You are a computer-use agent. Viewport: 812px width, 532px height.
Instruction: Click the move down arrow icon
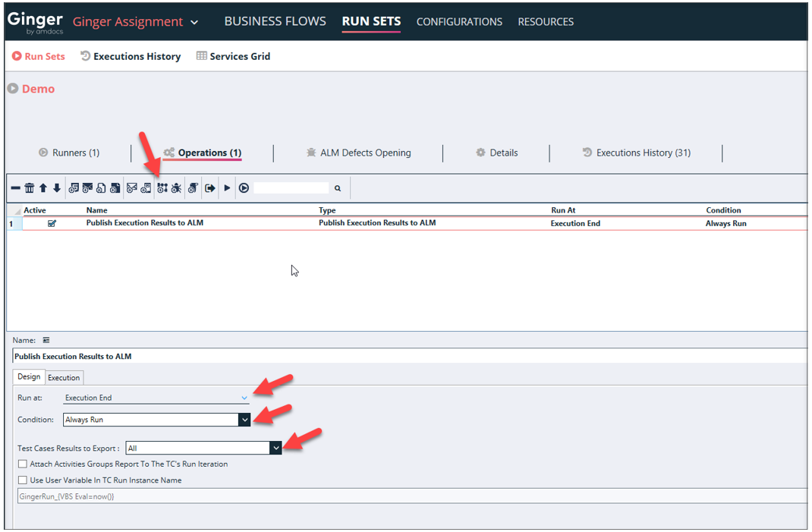click(x=56, y=188)
